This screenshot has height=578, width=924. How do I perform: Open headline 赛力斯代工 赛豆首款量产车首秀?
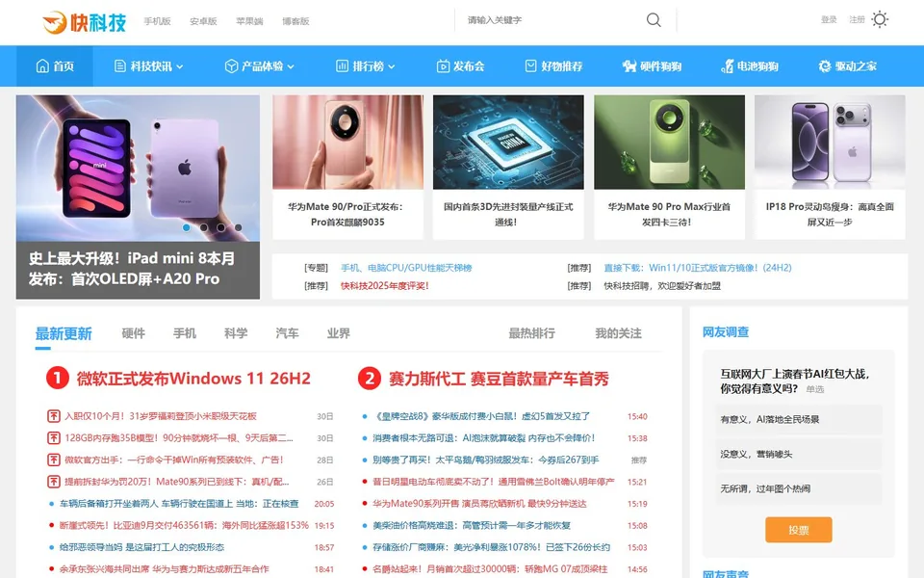point(499,379)
